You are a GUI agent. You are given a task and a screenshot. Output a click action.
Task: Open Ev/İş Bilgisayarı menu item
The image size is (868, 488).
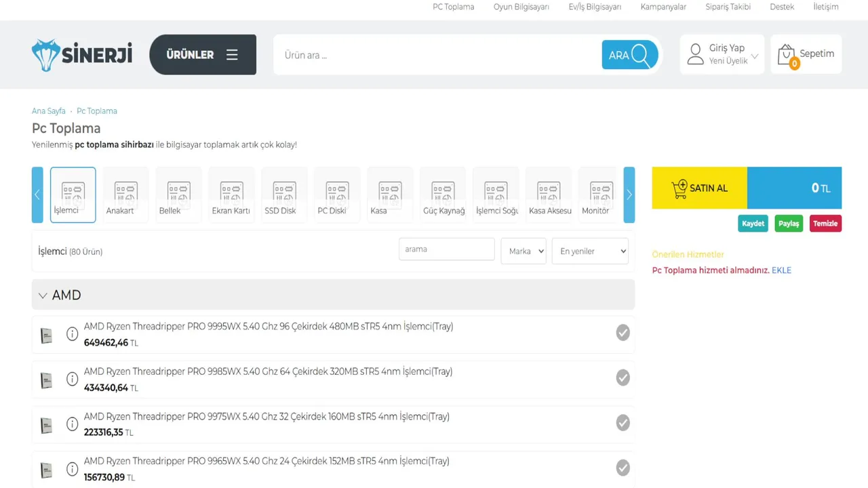[x=595, y=7]
